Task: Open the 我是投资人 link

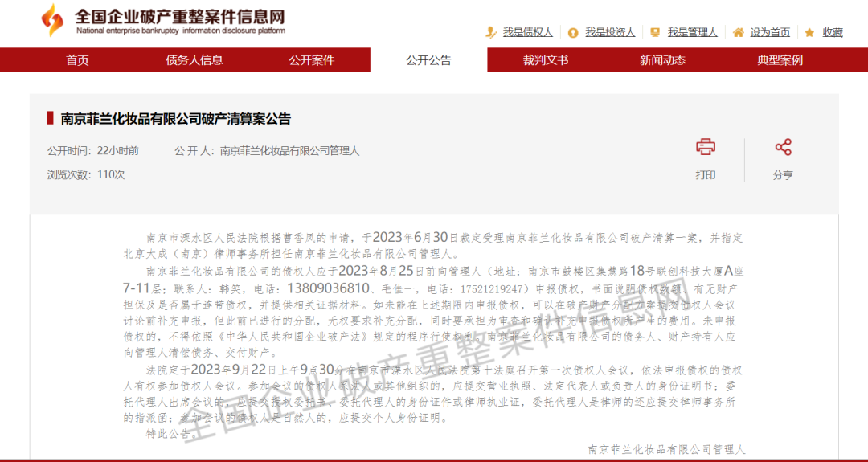Action: pyautogui.click(x=610, y=32)
